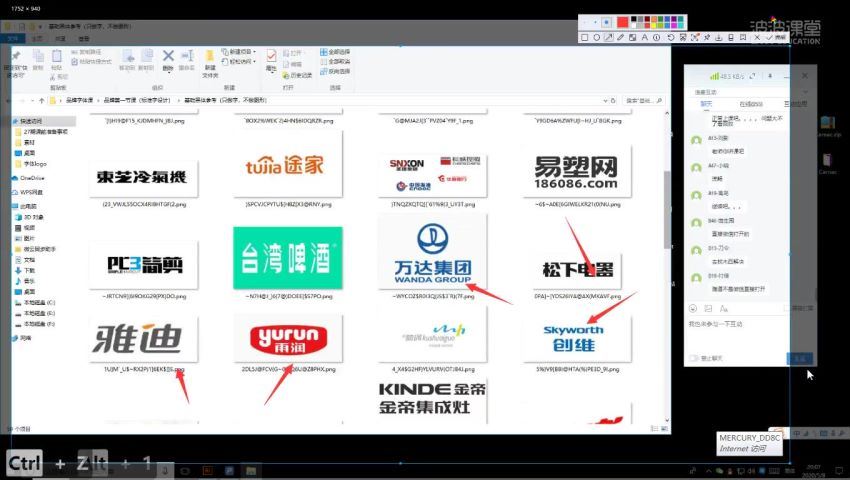Screen dimensions: 850x480
Task: Switch to the Home ribbon tab
Action: pyautogui.click(x=37, y=39)
